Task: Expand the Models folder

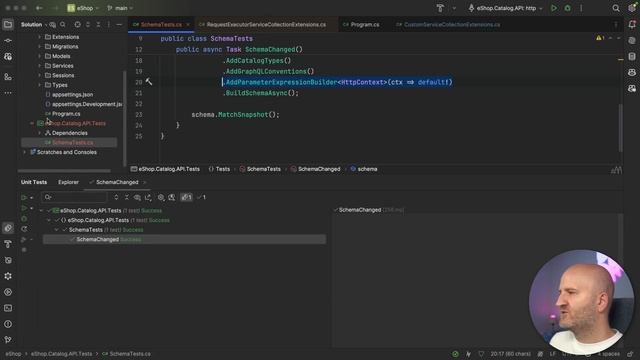Action: 40,56
